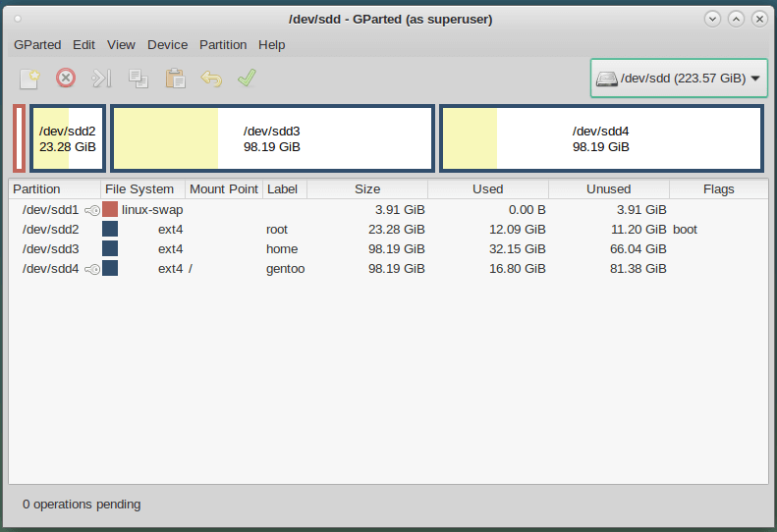Sort by the Size column header
Image resolution: width=777 pixels, height=532 pixels.
[x=366, y=189]
